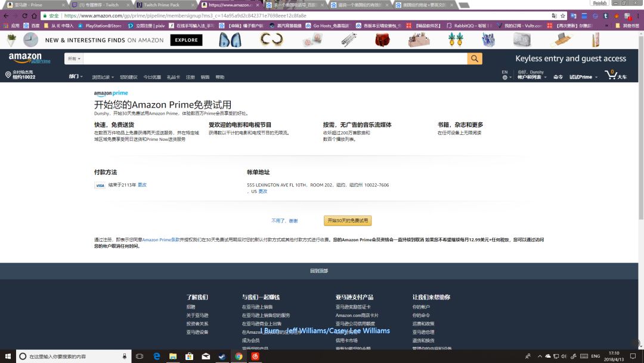Open 今日优惠 today's deals nav item
644x363 pixels.
152,77
